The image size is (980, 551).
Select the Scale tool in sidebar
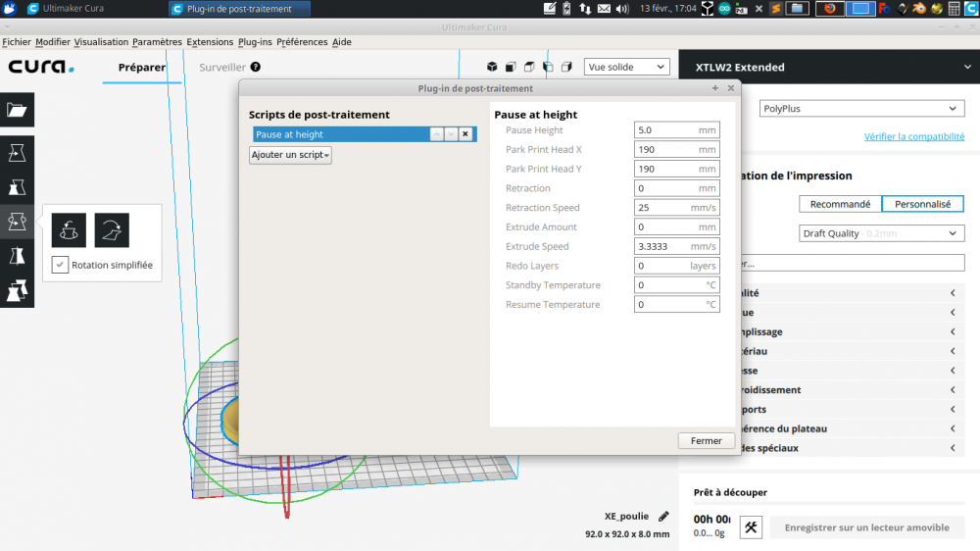(17, 187)
